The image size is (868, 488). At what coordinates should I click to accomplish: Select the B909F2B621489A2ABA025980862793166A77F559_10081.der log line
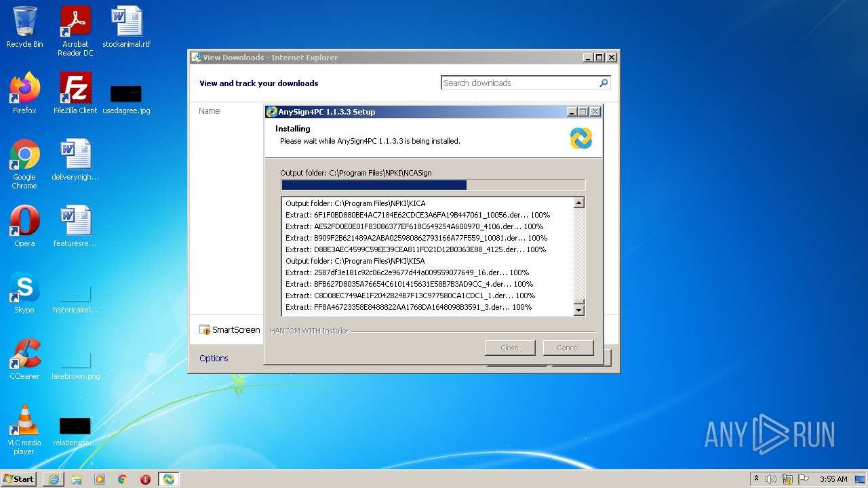pos(416,238)
